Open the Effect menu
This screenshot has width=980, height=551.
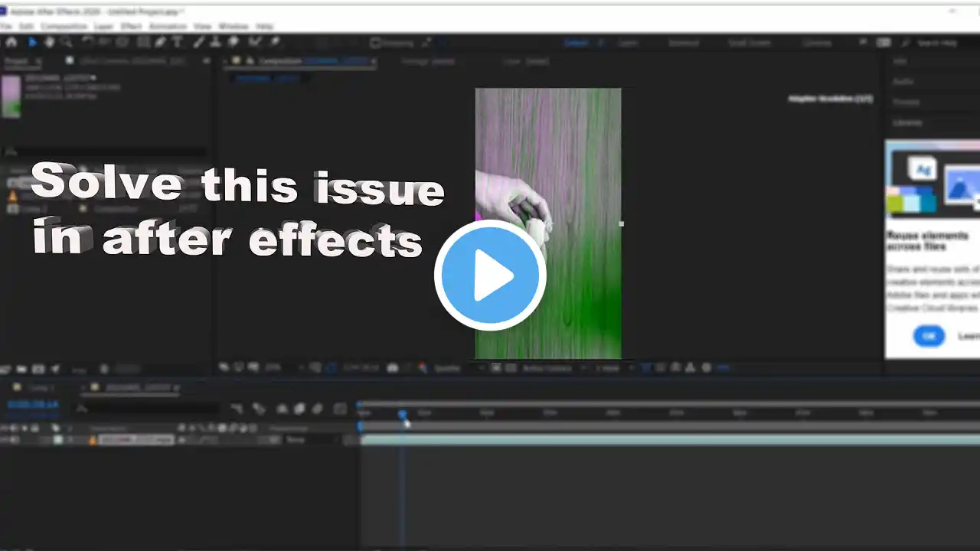point(131,27)
